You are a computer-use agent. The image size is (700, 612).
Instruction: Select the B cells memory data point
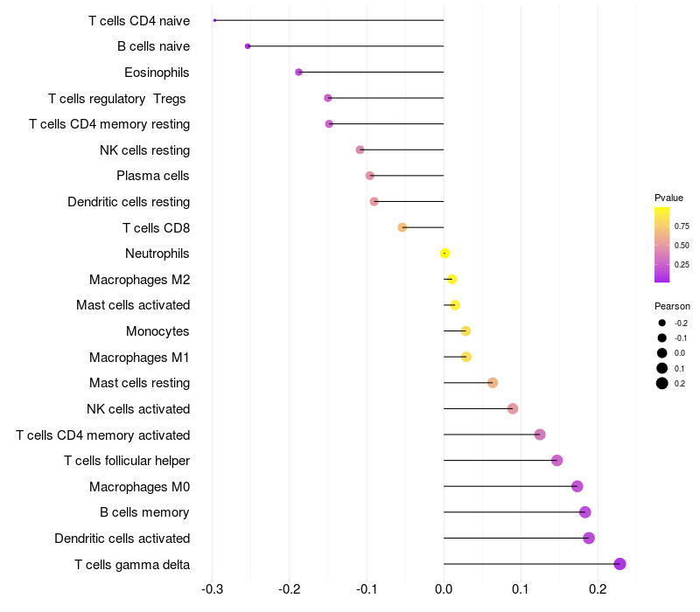[x=584, y=512]
